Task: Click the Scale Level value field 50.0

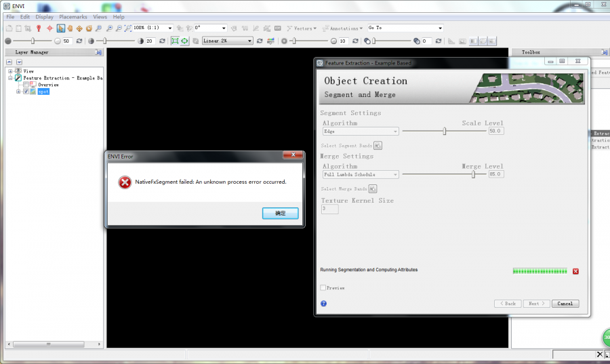Action: coord(496,131)
